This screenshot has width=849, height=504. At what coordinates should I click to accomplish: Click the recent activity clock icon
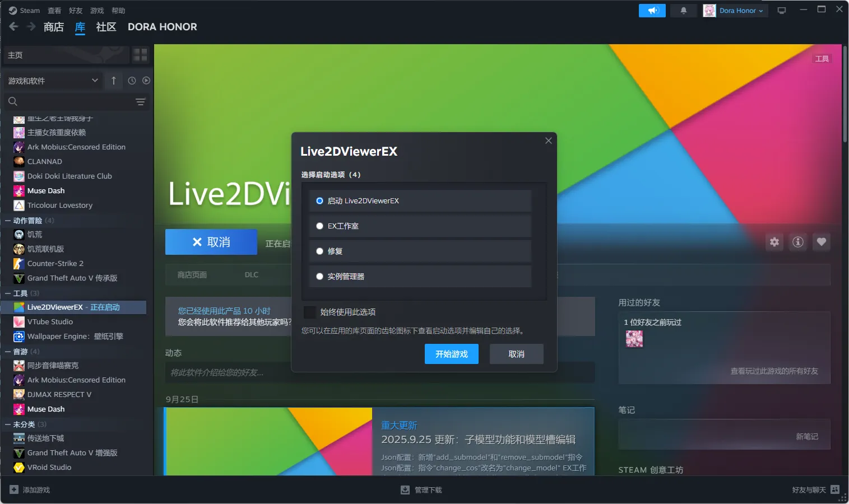click(132, 81)
